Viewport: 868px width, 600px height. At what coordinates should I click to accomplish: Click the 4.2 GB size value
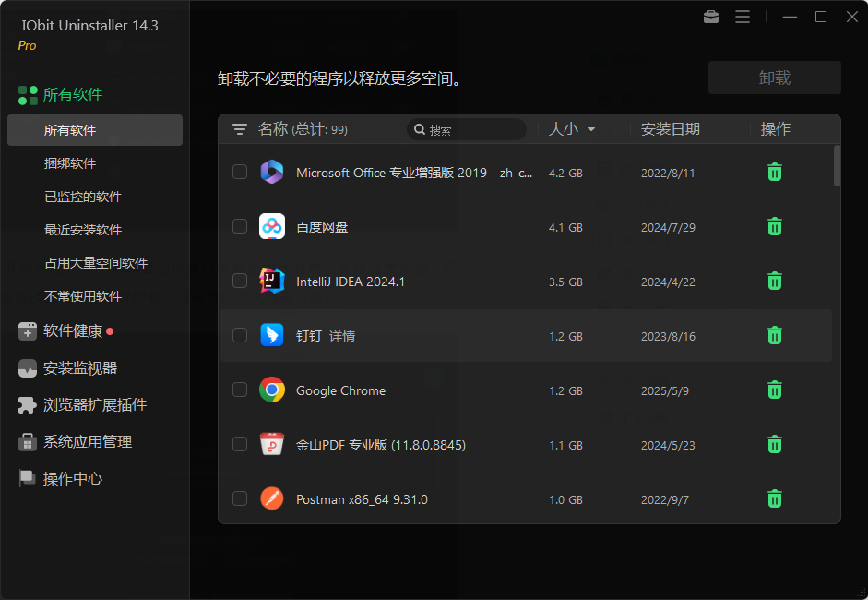pos(565,173)
